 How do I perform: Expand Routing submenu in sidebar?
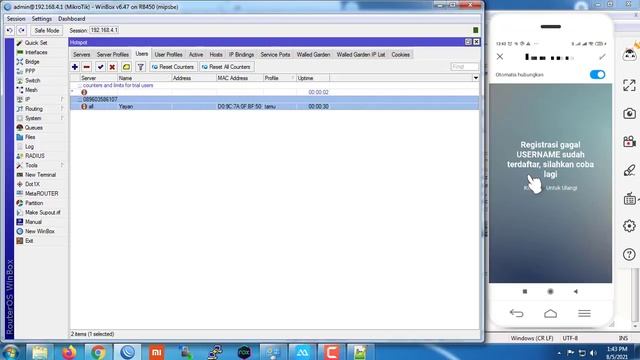point(40,109)
